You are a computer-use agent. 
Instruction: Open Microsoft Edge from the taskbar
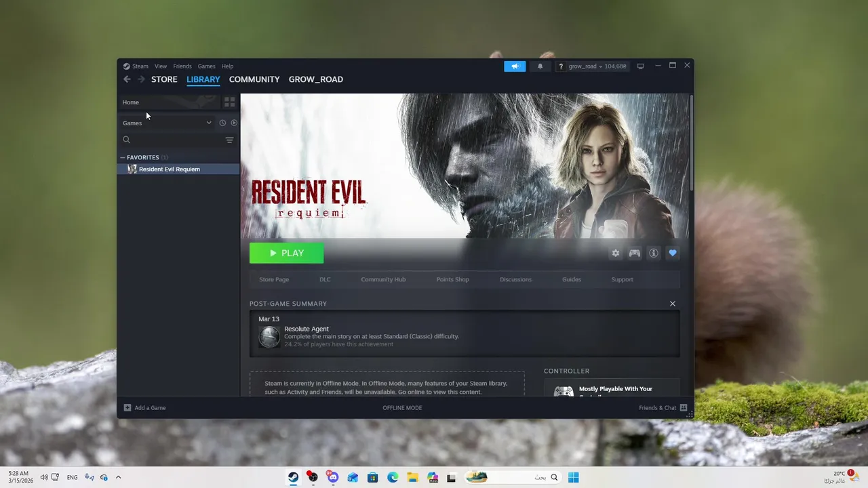coord(393,477)
